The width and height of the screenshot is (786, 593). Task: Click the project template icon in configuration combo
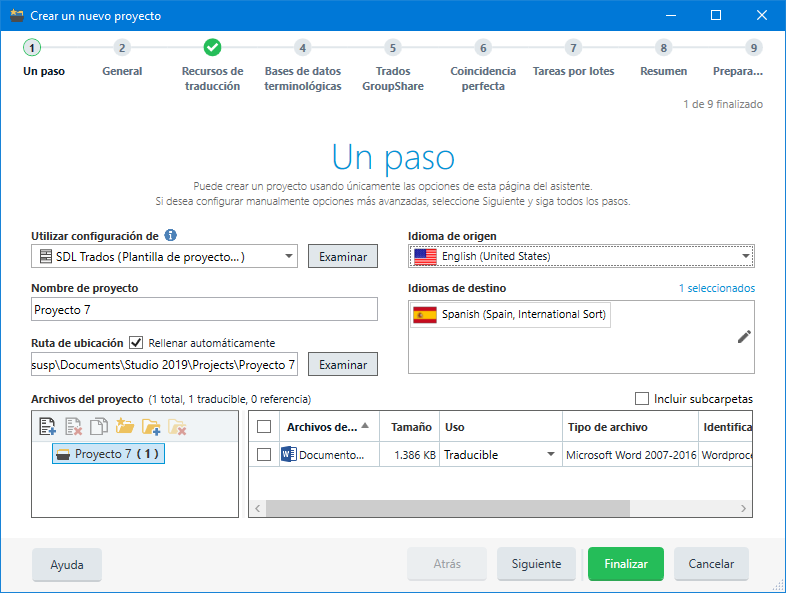[x=46, y=257]
